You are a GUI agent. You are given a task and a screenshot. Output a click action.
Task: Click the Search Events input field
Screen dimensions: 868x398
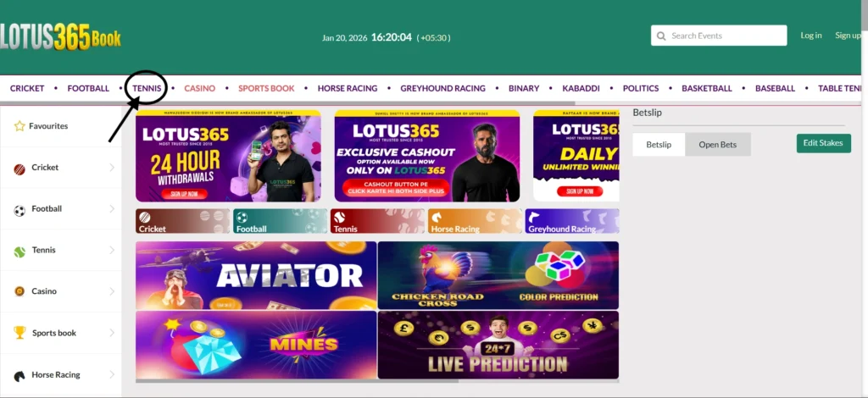click(x=719, y=36)
